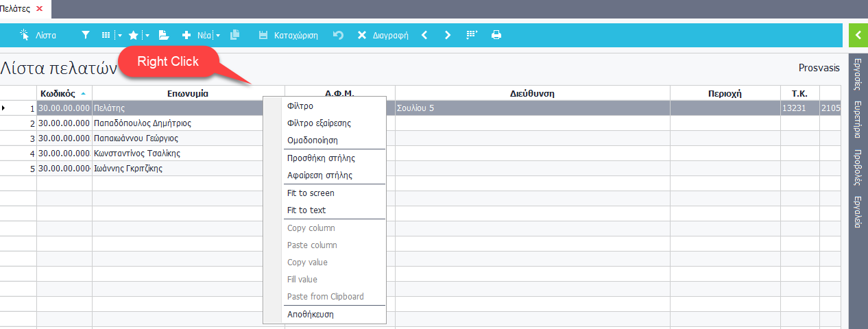Click the undo arrow icon
868x329 pixels.
coord(338,35)
